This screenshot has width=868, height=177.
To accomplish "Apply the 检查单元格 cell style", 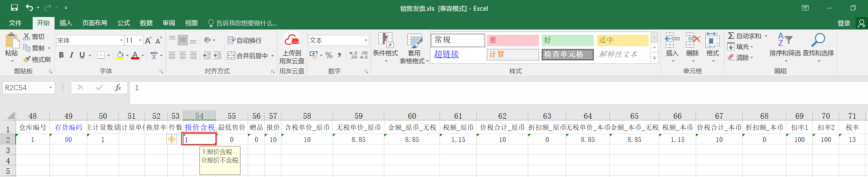I will click(567, 54).
